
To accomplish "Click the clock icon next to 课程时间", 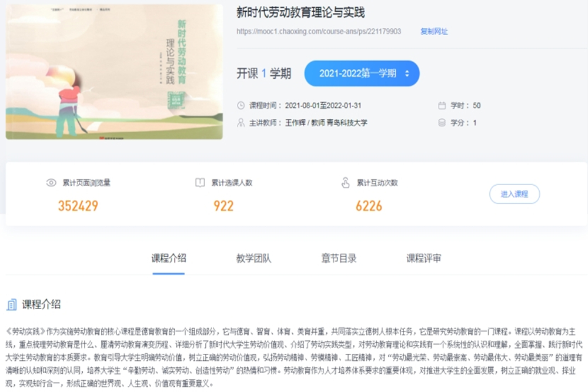I will [240, 106].
